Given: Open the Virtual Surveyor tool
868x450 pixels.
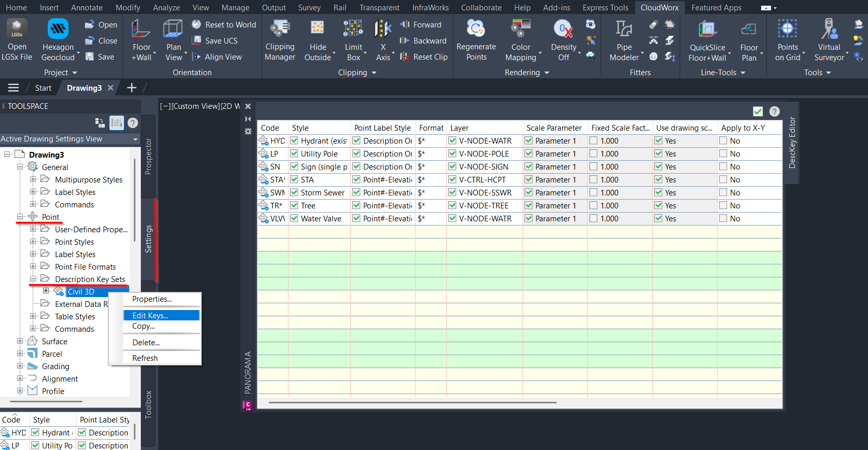Looking at the screenshot, I should (829, 40).
